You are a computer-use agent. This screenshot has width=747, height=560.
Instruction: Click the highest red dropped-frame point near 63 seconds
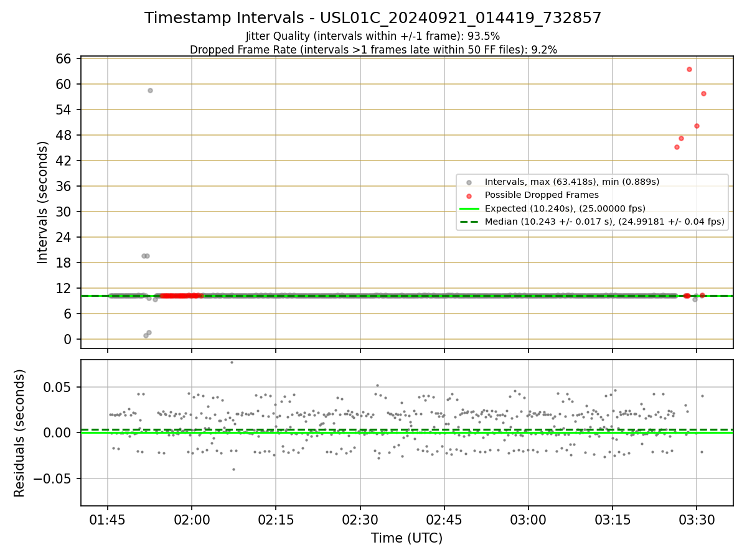tap(689, 69)
